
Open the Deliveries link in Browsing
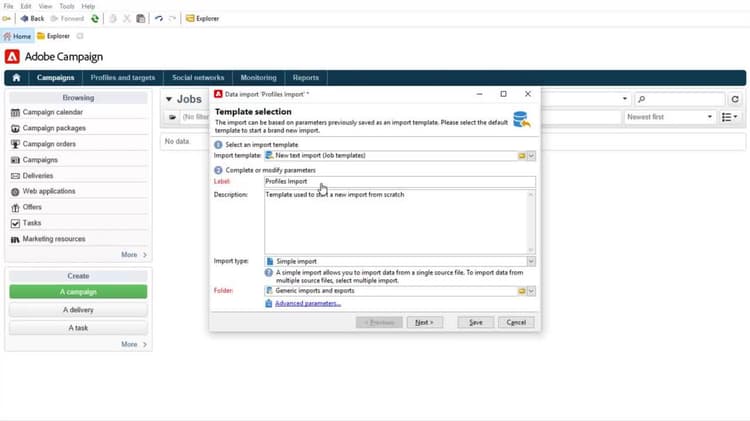point(38,176)
